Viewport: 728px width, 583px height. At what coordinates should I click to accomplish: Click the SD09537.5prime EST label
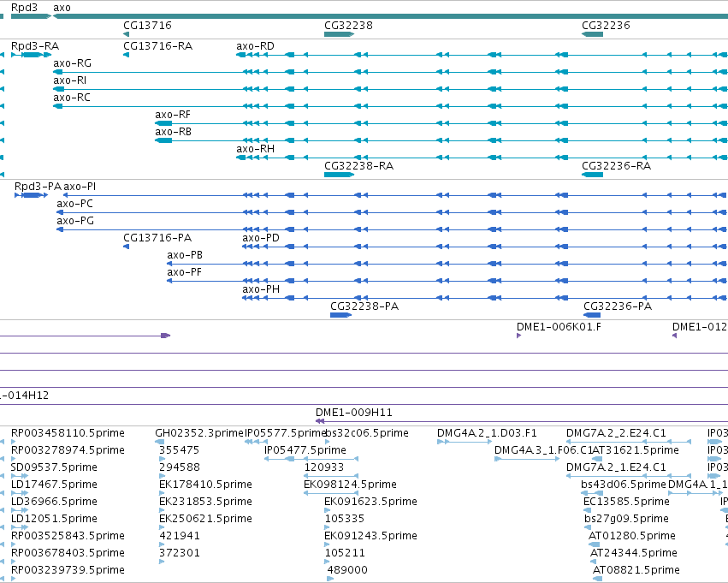tap(54, 467)
